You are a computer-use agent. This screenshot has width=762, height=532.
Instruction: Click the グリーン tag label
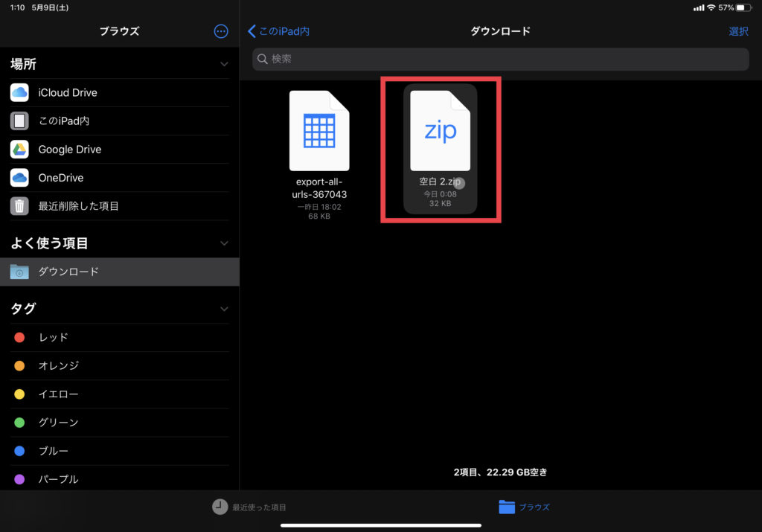coord(58,423)
